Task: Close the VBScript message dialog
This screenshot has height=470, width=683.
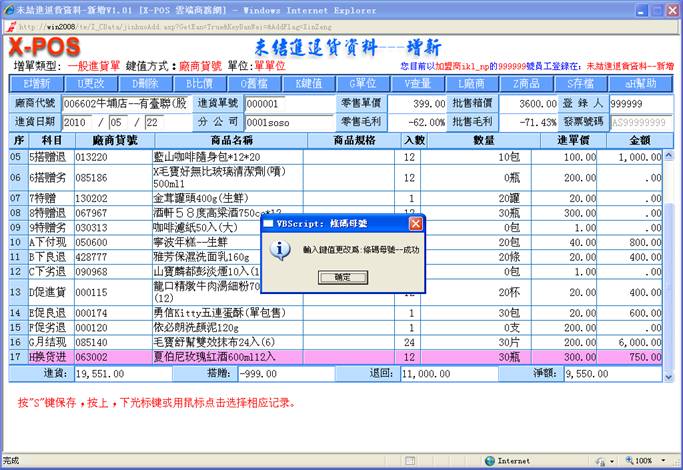Action: (x=415, y=224)
